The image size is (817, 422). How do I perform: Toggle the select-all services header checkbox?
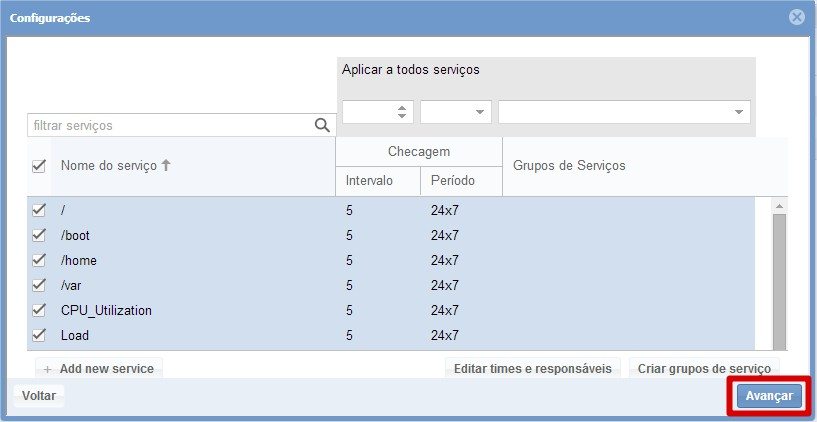coord(39,166)
